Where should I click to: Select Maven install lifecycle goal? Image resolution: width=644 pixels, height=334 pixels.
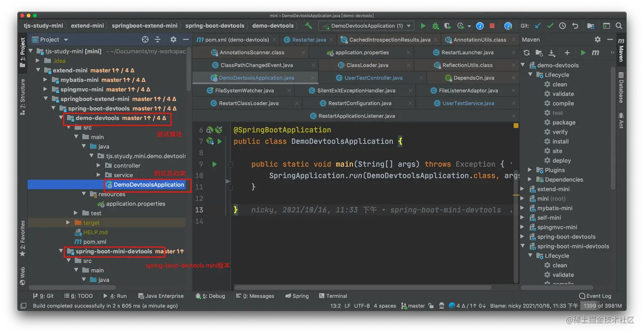(x=561, y=142)
